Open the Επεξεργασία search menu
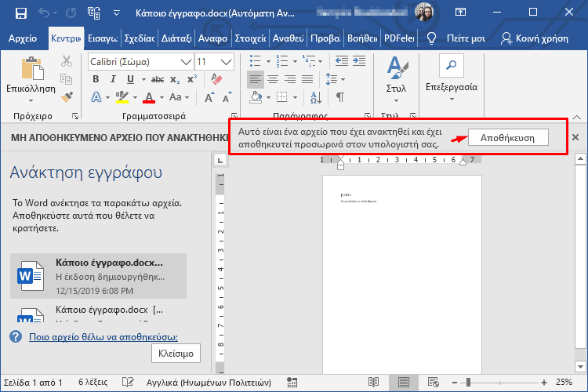588x392 pixels. pyautogui.click(x=452, y=78)
